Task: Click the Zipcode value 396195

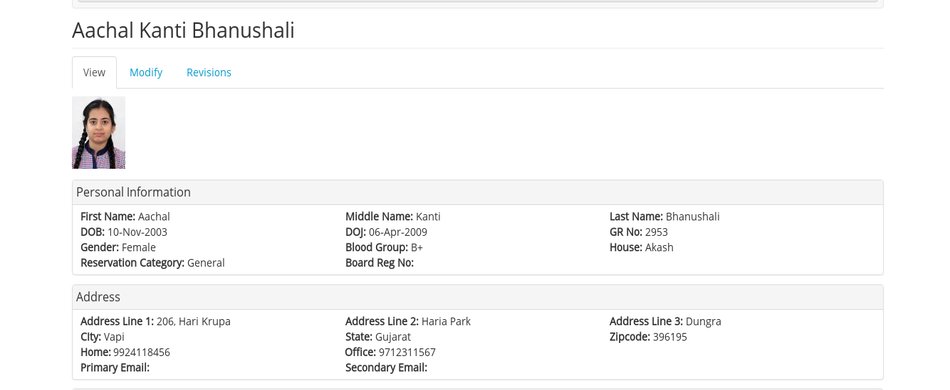Action: (670, 337)
